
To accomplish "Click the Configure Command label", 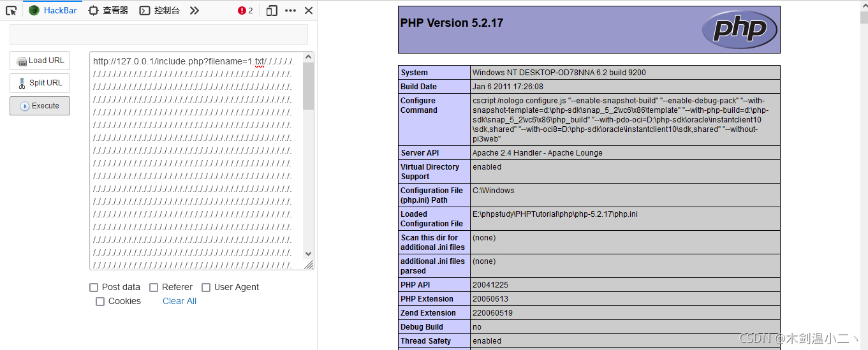I will pyautogui.click(x=419, y=105).
